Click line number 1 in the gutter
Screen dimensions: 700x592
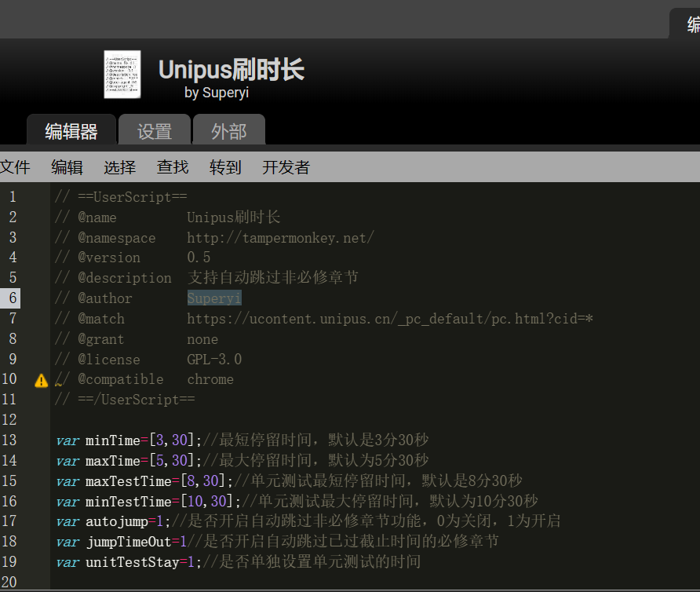pos(13,197)
